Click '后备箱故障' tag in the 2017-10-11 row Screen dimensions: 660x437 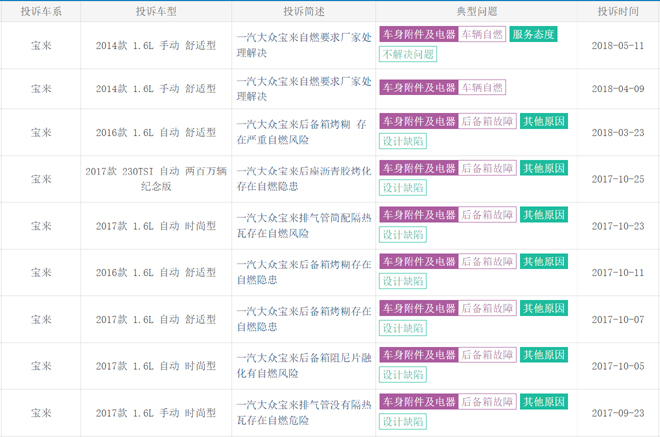click(x=487, y=261)
